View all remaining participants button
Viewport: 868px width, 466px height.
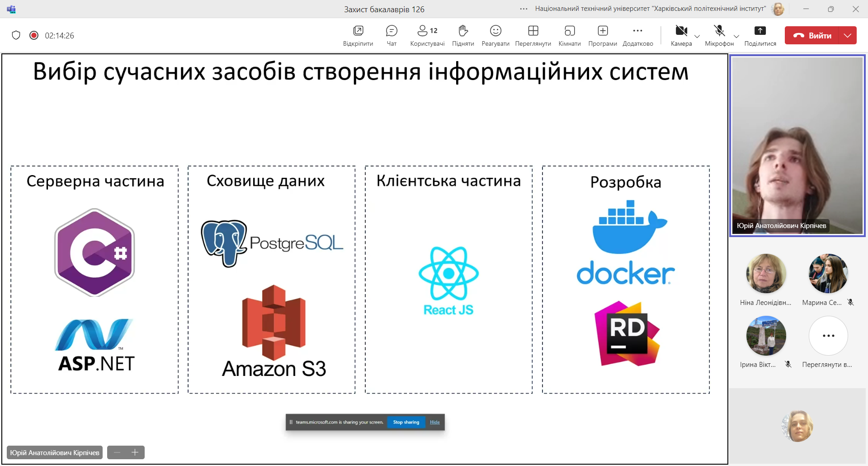point(828,336)
